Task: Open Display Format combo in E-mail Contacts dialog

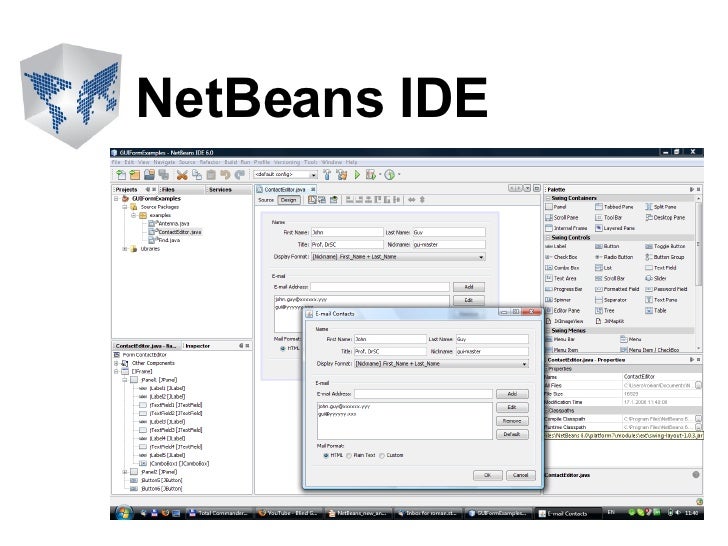Action: (x=441, y=364)
